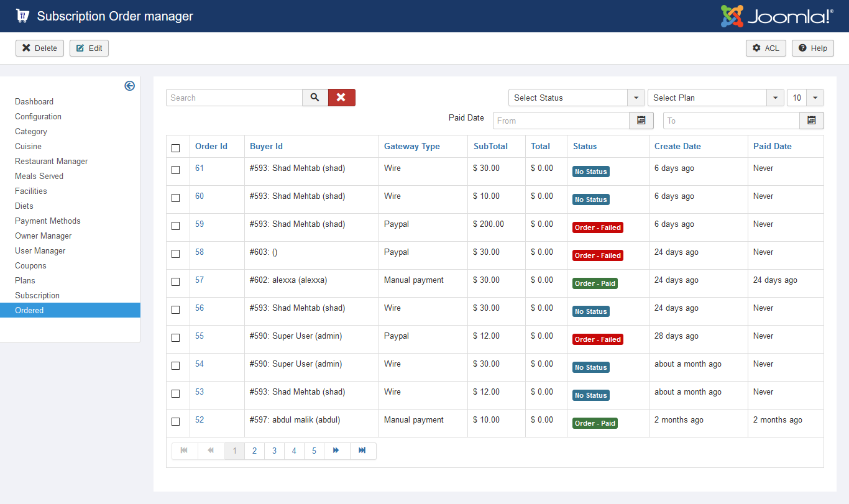
Task: Click the Joomla logo
Action: pos(776,16)
